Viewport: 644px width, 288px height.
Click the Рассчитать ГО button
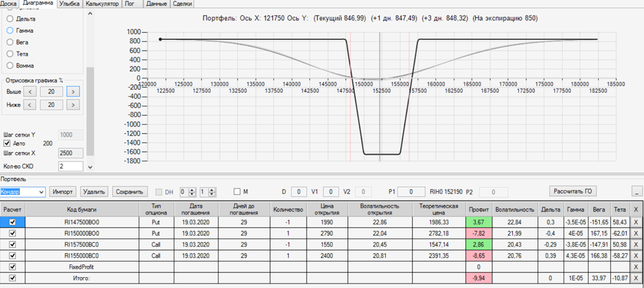[573, 191]
